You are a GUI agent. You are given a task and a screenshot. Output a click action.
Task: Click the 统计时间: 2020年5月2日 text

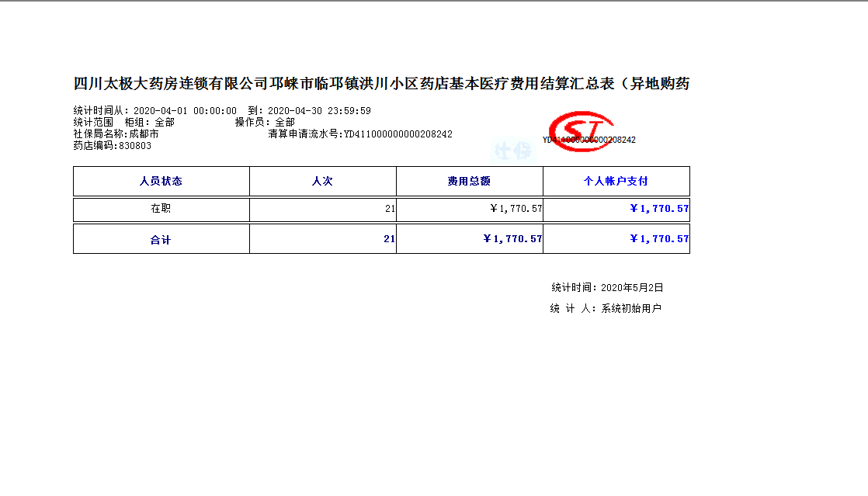pos(607,287)
